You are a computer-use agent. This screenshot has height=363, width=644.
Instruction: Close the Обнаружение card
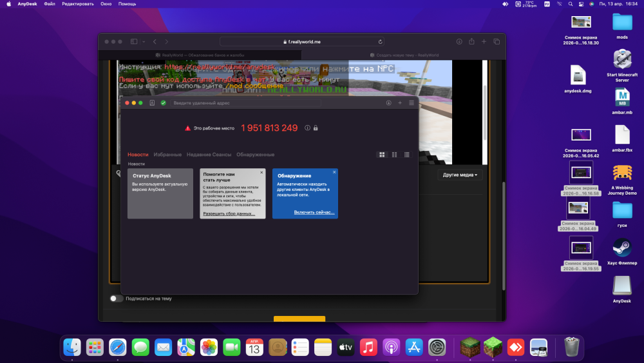pos(334,172)
